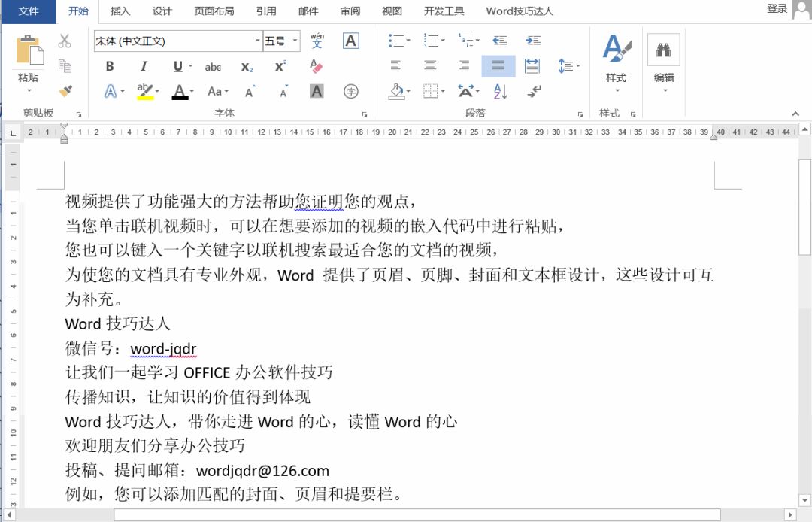The height and width of the screenshot is (522, 812).
Task: Toggle Underline formatting
Action: pyautogui.click(x=178, y=66)
